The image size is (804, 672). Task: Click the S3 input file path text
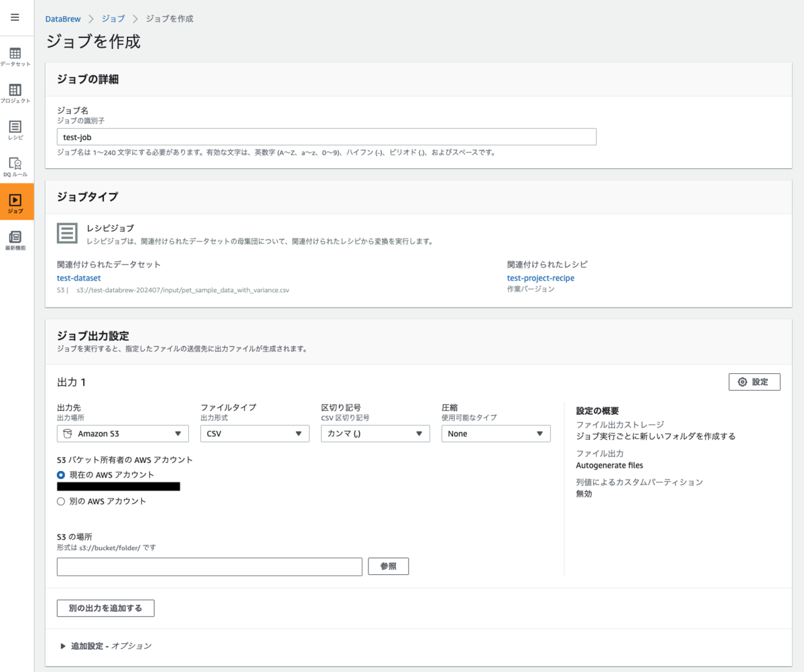(183, 290)
